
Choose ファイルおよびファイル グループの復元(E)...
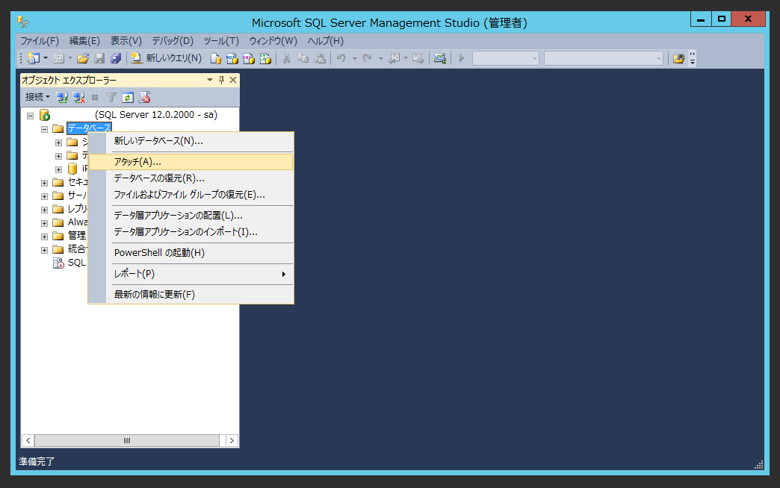click(x=191, y=195)
